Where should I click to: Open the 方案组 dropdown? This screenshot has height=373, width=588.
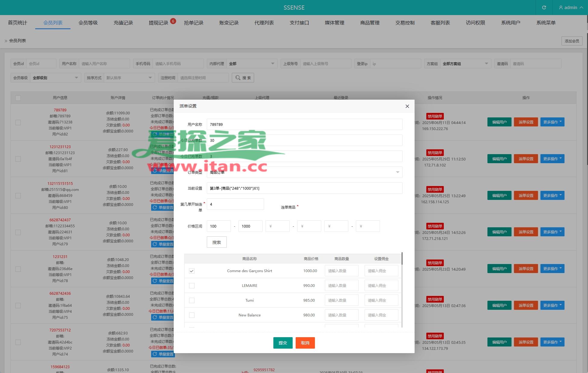(x=465, y=64)
